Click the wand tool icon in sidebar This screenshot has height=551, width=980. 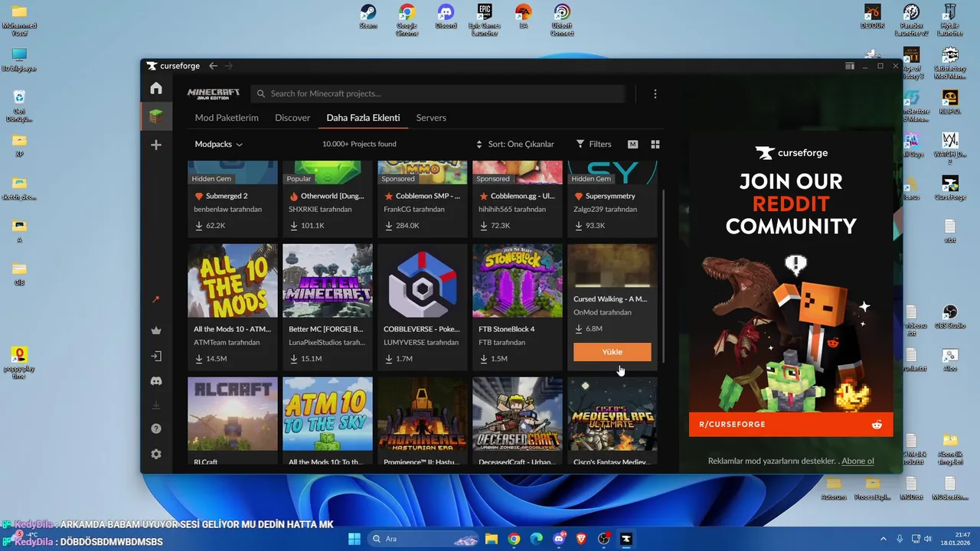[156, 299]
